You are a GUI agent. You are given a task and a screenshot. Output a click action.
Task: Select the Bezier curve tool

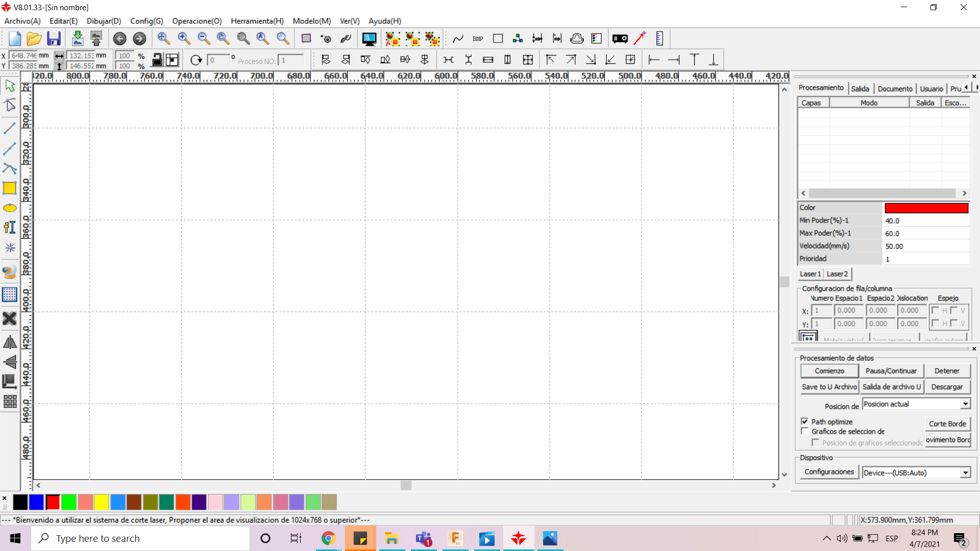click(x=10, y=168)
